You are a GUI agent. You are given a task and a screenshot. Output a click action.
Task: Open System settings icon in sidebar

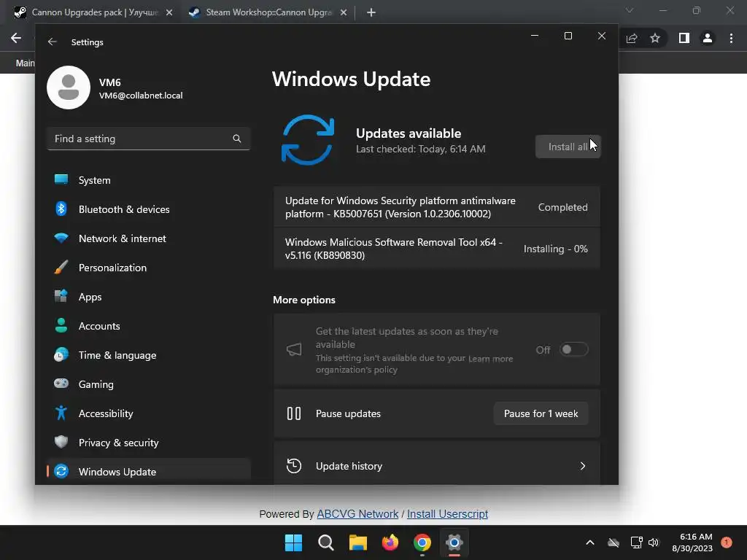pos(61,179)
